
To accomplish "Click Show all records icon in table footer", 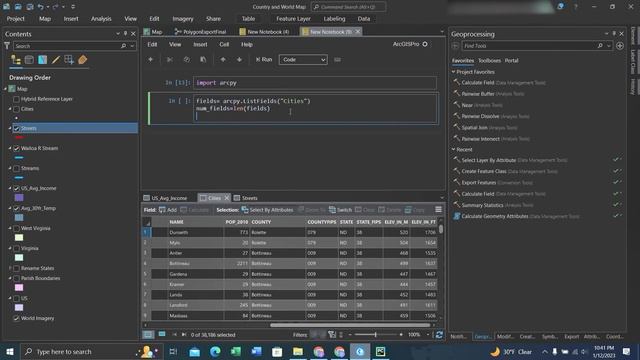I will 148,335.
